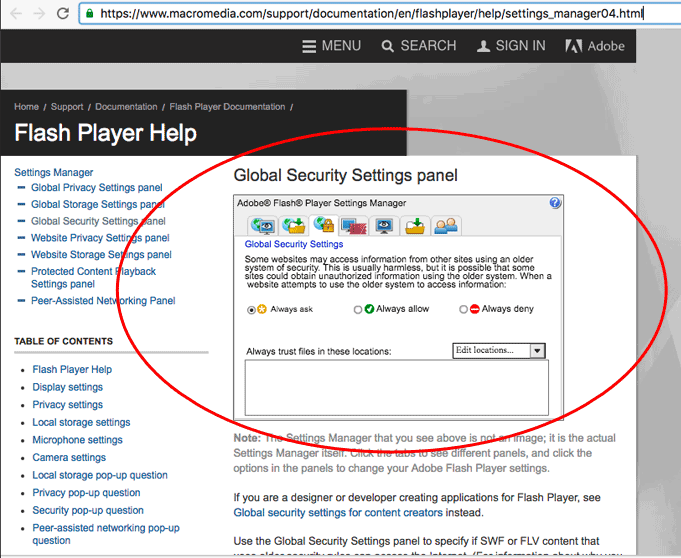This screenshot has height=558, width=681.
Task: Open Local storage settings link
Action: tap(81, 422)
